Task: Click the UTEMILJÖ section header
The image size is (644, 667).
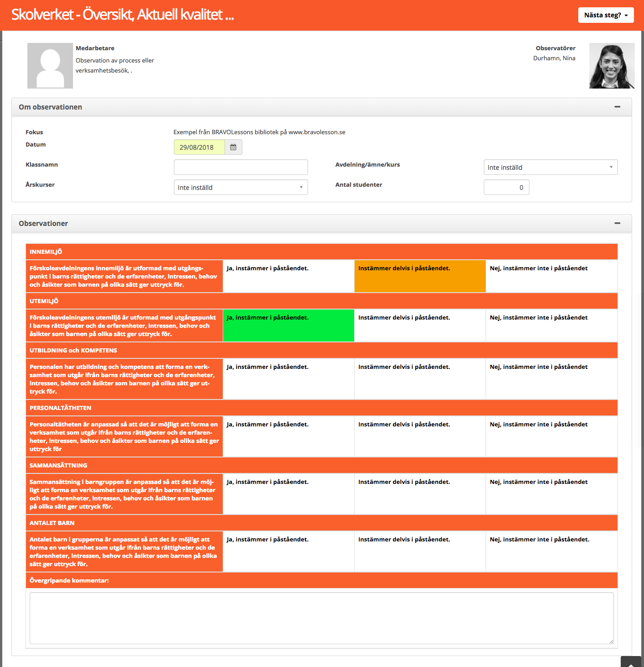Action: coord(322,301)
